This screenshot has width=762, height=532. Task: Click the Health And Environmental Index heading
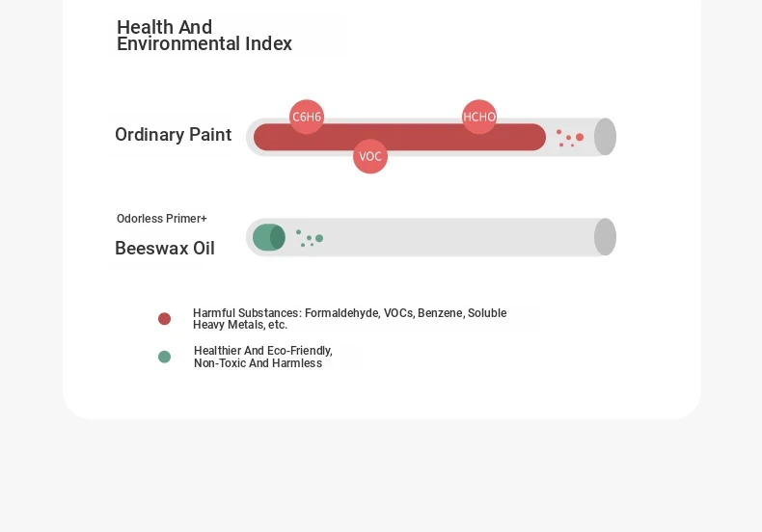204,36
